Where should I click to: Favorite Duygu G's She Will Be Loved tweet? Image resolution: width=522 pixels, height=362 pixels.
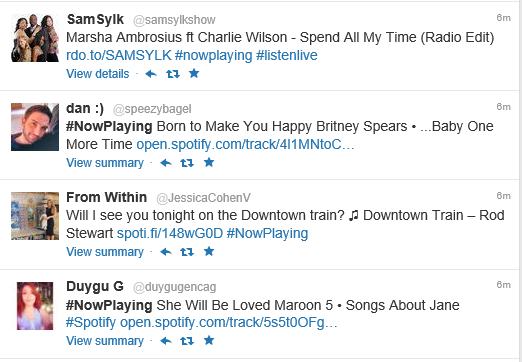click(x=209, y=340)
